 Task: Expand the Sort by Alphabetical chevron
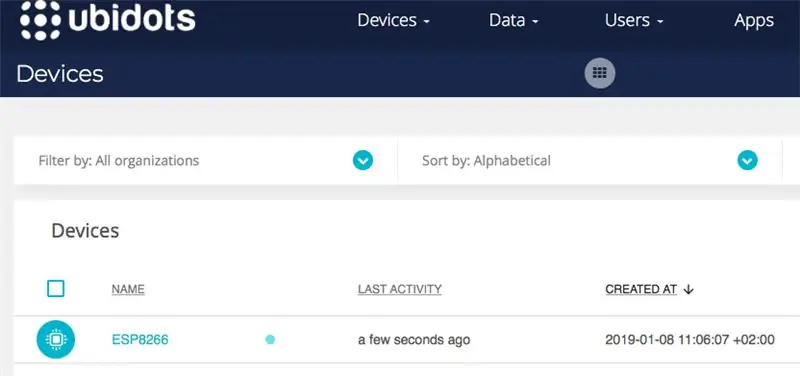tap(747, 161)
